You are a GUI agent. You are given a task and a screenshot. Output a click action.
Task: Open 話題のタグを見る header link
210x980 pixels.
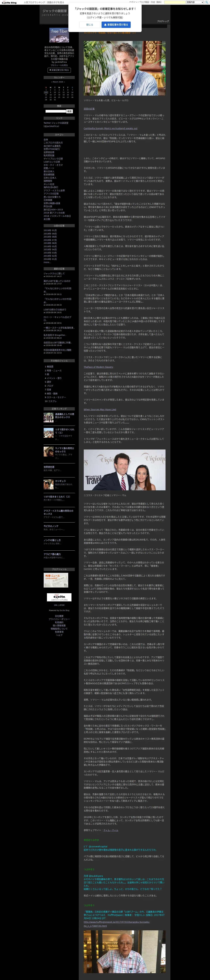pyautogui.click(x=55, y=2)
